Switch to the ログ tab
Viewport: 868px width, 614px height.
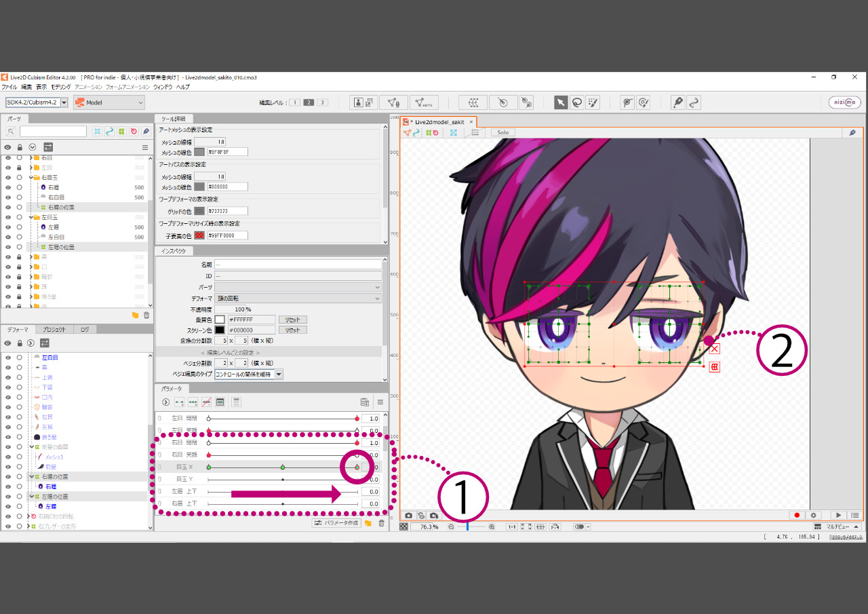pos(85,330)
